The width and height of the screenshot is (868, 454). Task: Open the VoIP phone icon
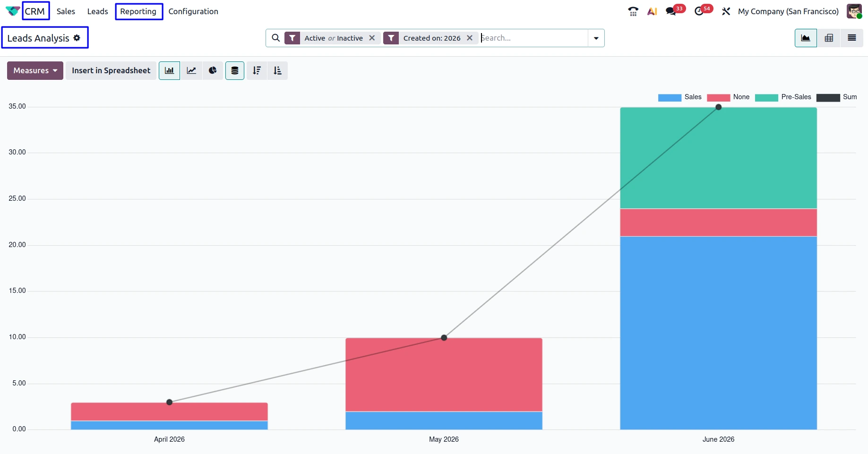pos(633,11)
